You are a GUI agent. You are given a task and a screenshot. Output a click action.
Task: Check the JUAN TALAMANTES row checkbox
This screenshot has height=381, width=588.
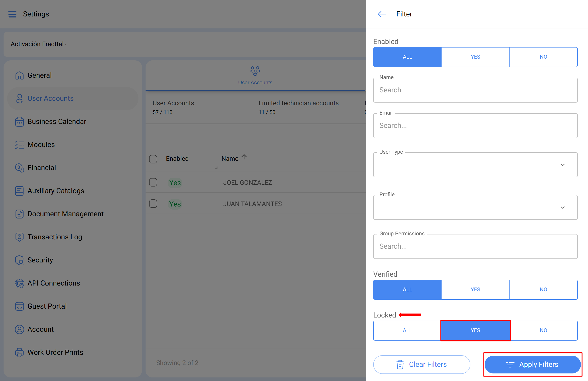point(153,204)
